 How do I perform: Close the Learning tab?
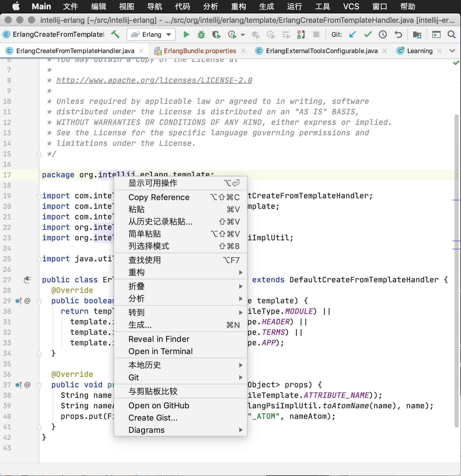pyautogui.click(x=440, y=51)
